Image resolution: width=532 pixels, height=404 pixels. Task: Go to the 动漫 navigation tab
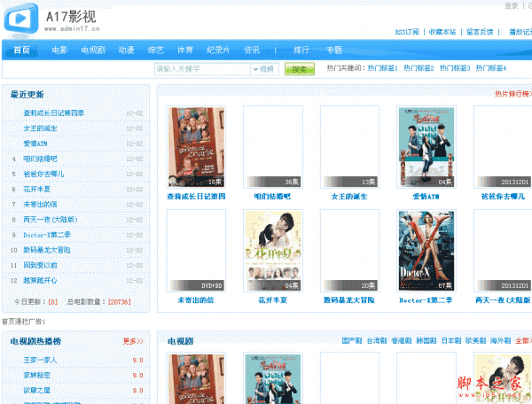(x=126, y=50)
